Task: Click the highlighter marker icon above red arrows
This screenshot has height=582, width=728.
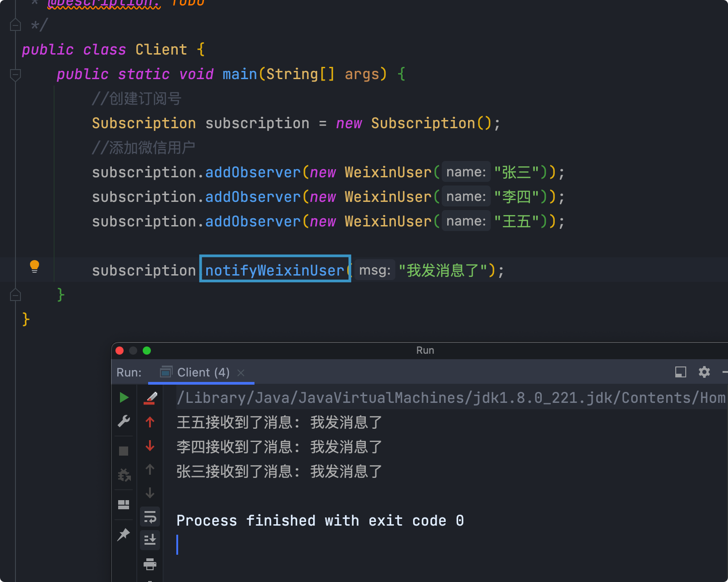Action: pyautogui.click(x=150, y=398)
